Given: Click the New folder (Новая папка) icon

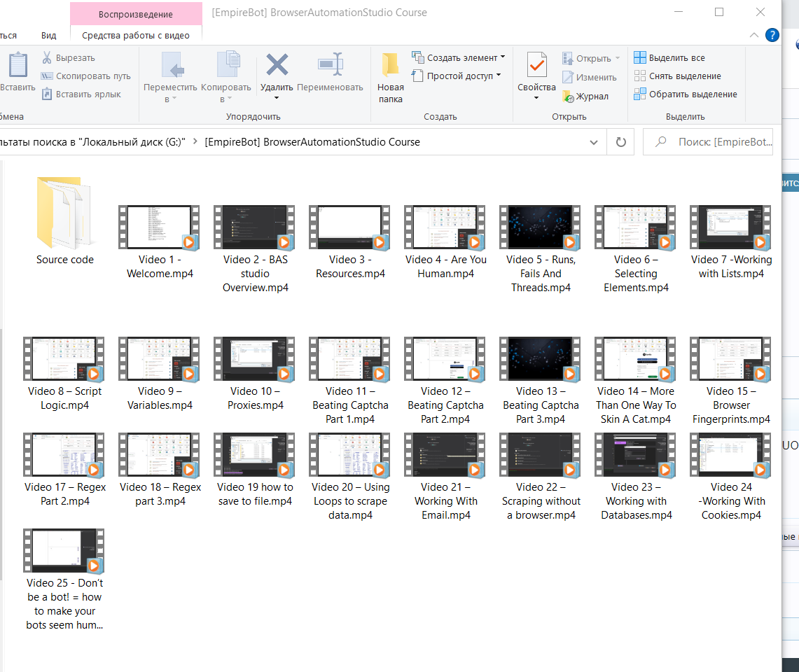Looking at the screenshot, I should (x=391, y=66).
